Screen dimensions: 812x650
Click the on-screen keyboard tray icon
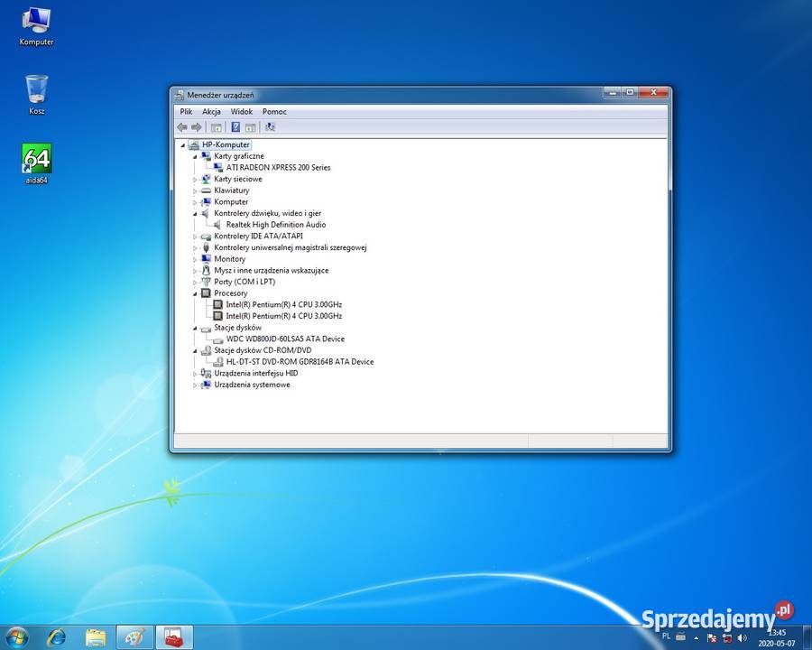pos(681,636)
